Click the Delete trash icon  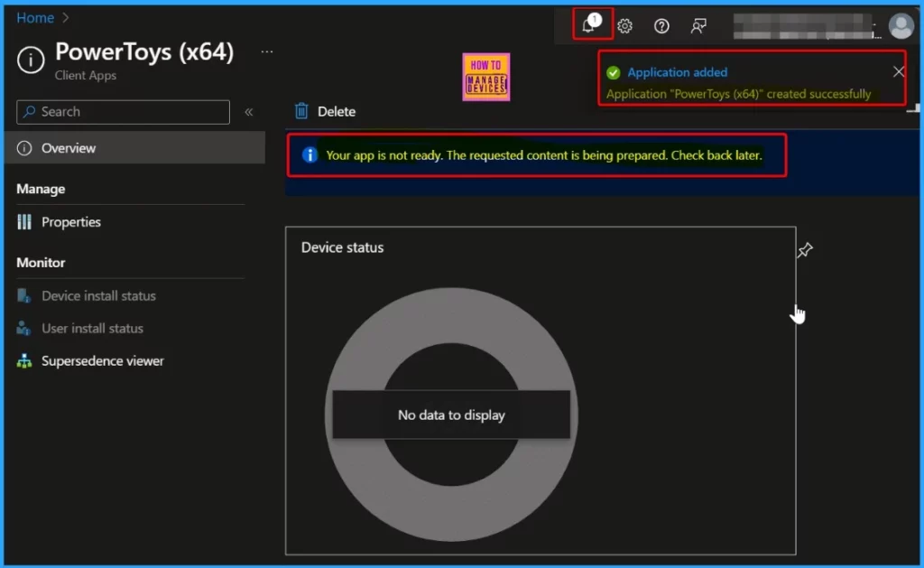[x=301, y=111]
